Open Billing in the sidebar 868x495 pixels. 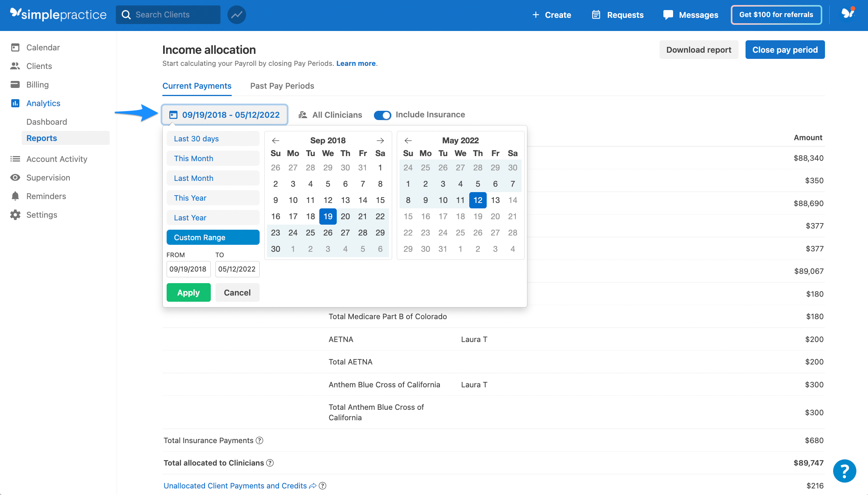[x=38, y=85]
